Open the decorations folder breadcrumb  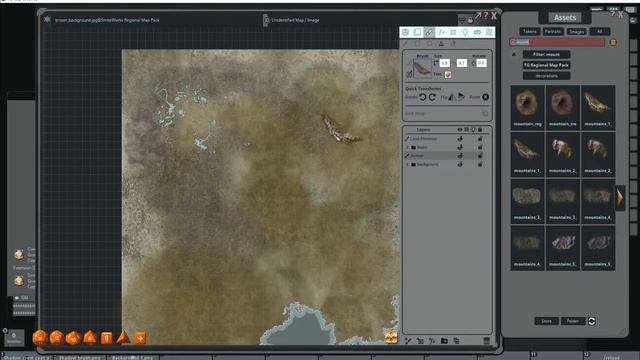click(547, 76)
